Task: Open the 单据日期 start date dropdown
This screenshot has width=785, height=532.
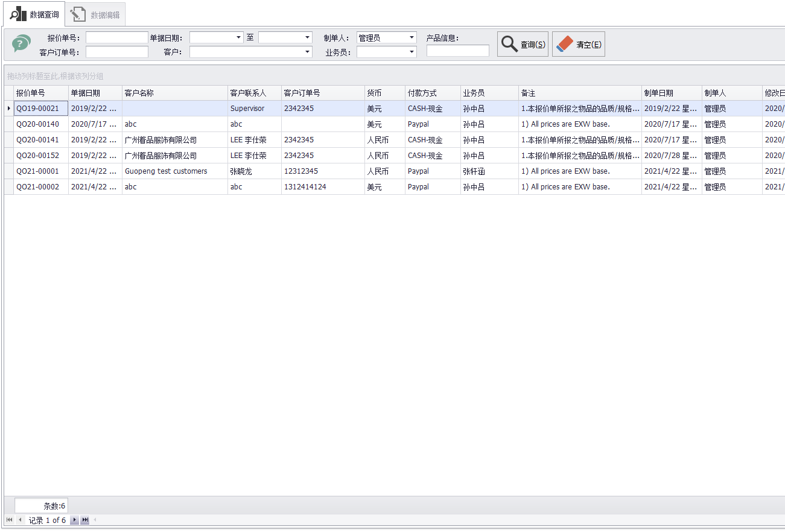Action: tap(239, 37)
